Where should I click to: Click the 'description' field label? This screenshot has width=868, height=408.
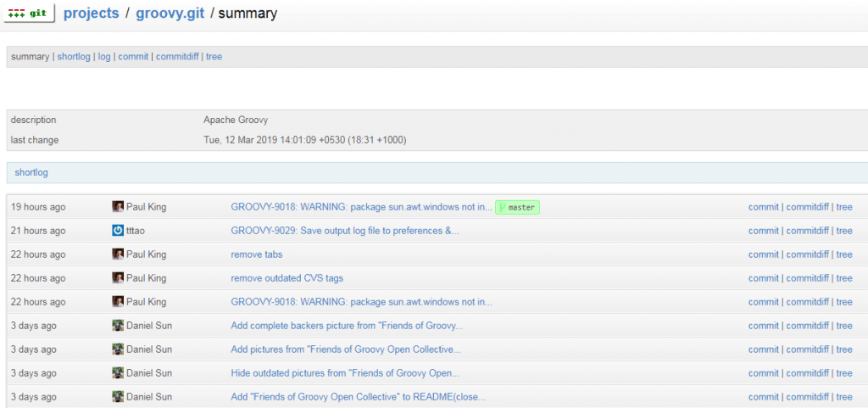tap(33, 120)
